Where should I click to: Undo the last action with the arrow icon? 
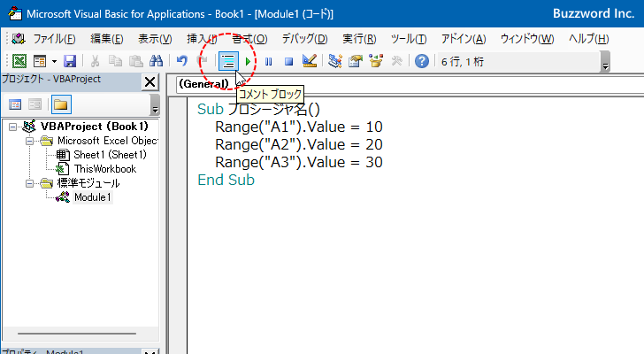coord(182,61)
